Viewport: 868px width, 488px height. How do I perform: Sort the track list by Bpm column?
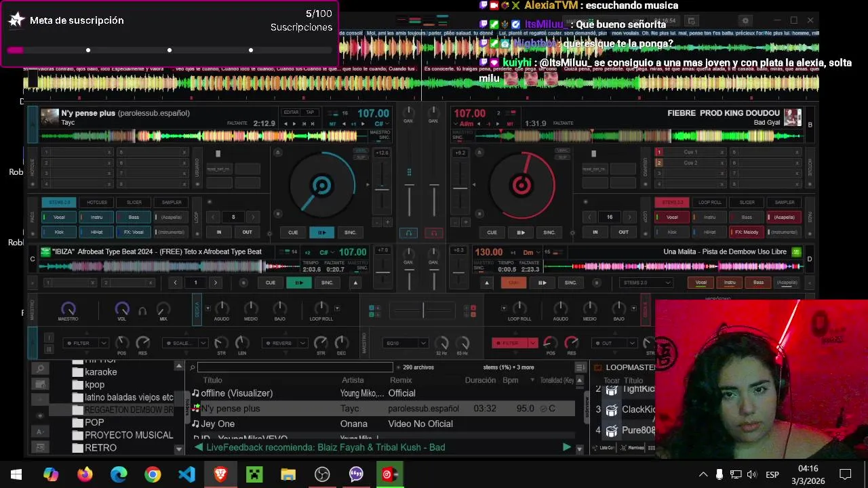tap(510, 380)
